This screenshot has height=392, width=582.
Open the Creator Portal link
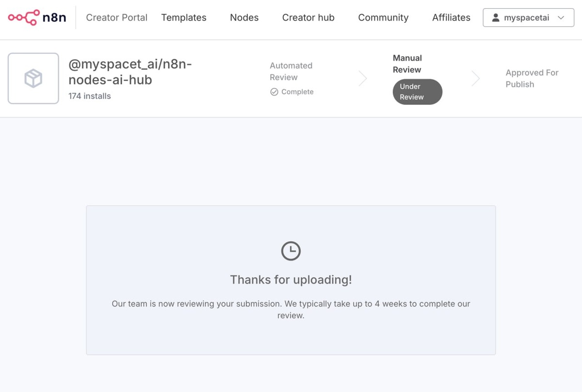click(x=116, y=17)
